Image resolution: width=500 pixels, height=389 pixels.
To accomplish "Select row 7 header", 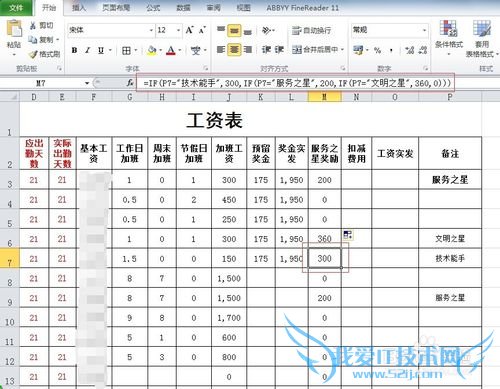I will 10,258.
